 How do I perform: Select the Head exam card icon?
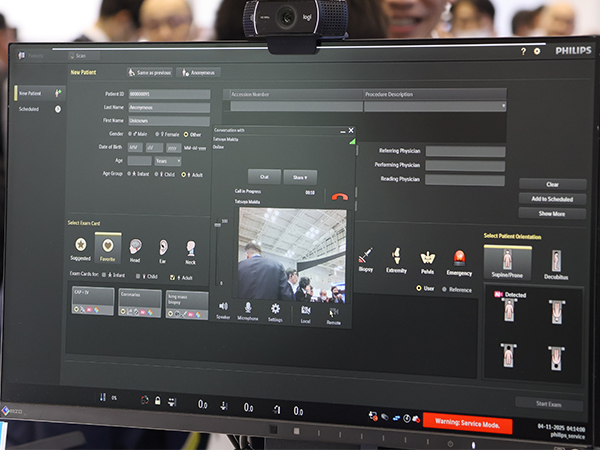pyautogui.click(x=134, y=246)
